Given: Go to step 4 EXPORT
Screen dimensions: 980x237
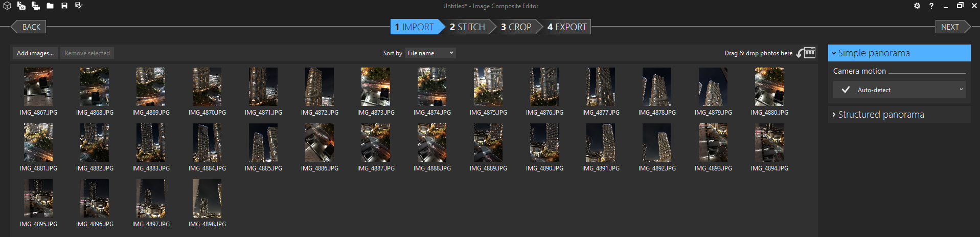Looking at the screenshot, I should [567, 27].
